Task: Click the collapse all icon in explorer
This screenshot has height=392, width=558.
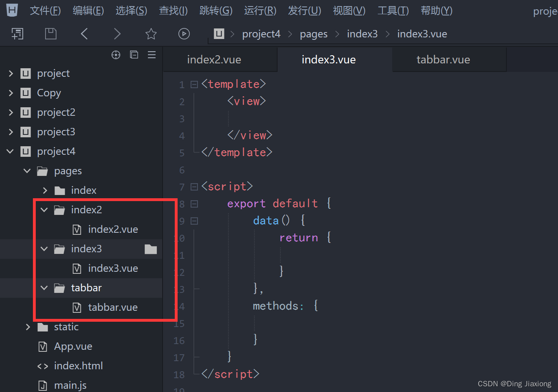Action: (x=134, y=54)
